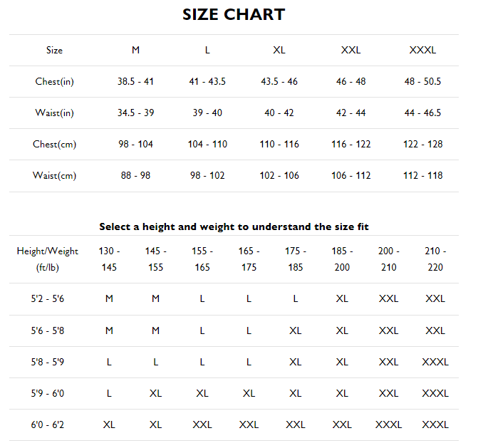The image size is (483, 448).
Task: Click the SIZE CHART heading
Action: [234, 15]
